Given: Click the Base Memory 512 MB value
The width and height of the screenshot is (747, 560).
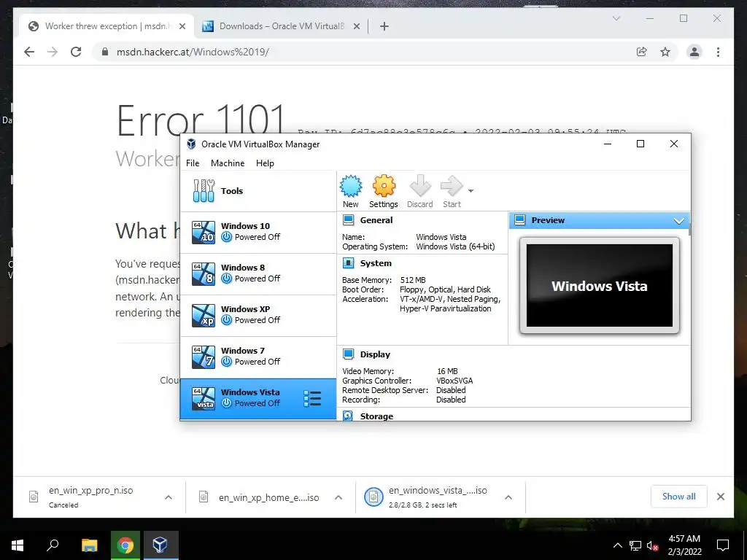Looking at the screenshot, I should coord(413,280).
